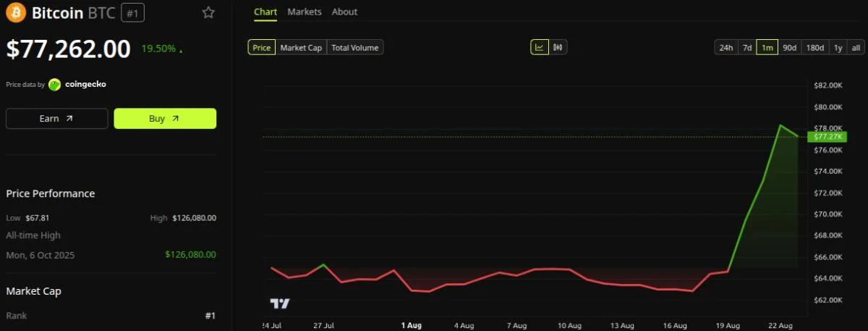
Task: Click the Low $67.81 value
Action: (x=37, y=217)
